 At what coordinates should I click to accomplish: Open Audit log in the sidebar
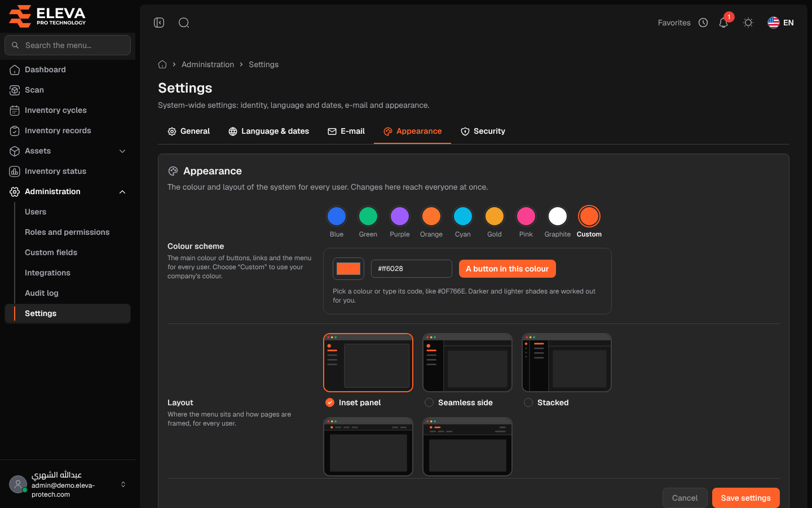(x=42, y=293)
